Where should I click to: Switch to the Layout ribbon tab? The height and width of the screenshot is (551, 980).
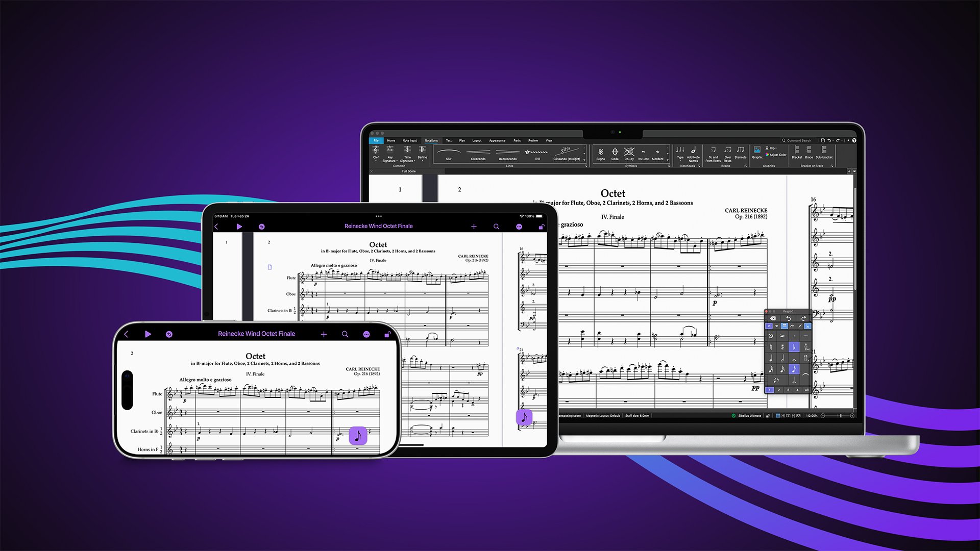(477, 140)
